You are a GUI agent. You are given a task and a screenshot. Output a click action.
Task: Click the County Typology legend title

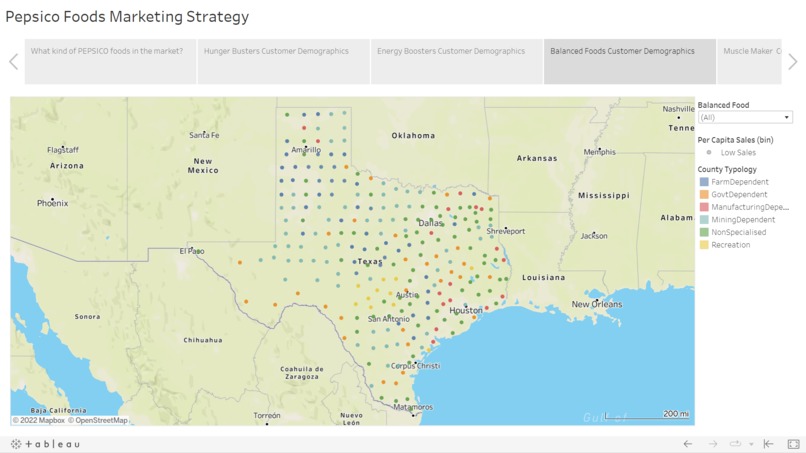[x=727, y=169]
